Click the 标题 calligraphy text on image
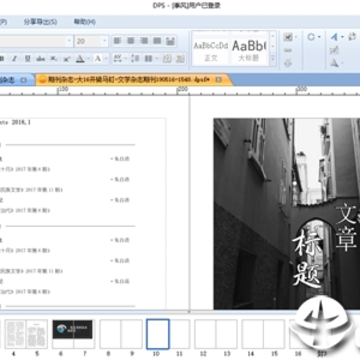This screenshot has height=360, width=360. pos(307,259)
